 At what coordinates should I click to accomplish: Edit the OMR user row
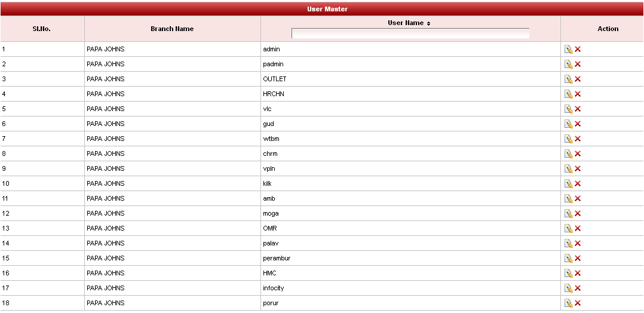coord(569,228)
